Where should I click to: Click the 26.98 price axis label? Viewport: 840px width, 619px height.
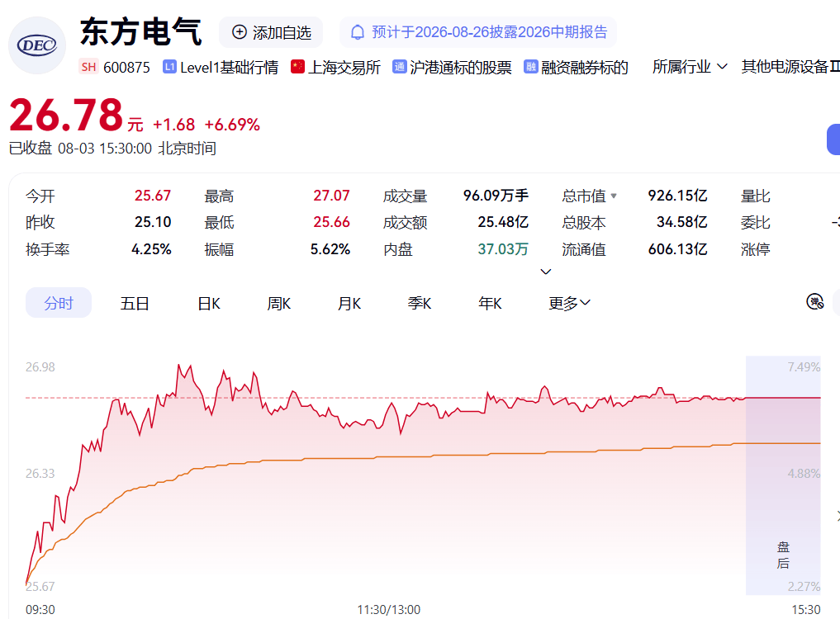pos(40,366)
